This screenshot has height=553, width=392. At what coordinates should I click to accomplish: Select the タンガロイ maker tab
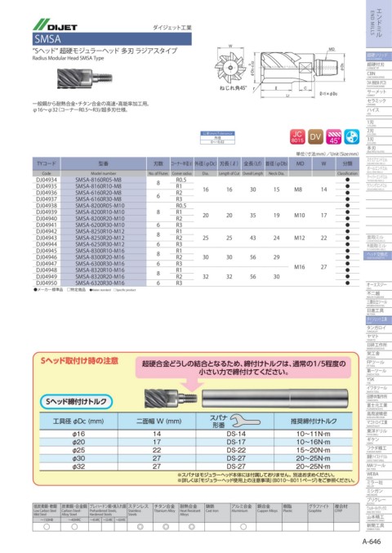pyautogui.click(x=379, y=328)
